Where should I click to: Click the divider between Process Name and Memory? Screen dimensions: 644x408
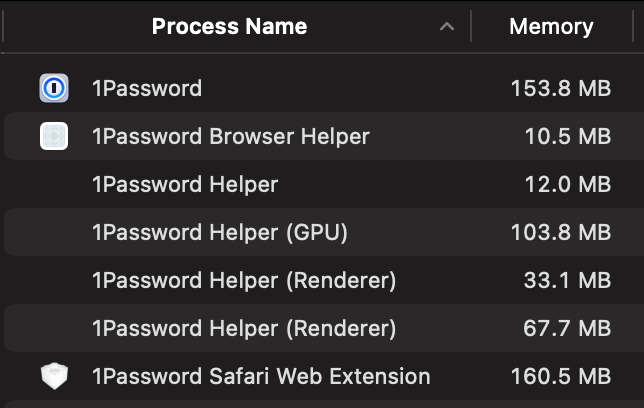click(x=471, y=26)
